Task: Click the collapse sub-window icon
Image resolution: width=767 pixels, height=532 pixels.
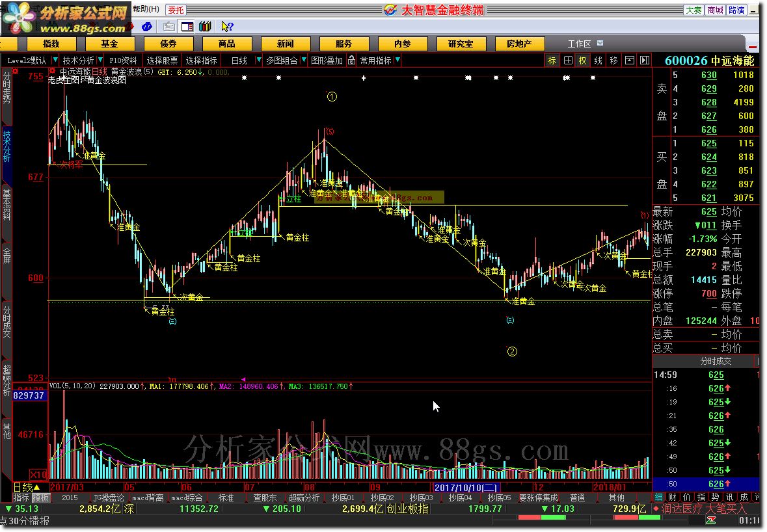Action: [x=630, y=60]
